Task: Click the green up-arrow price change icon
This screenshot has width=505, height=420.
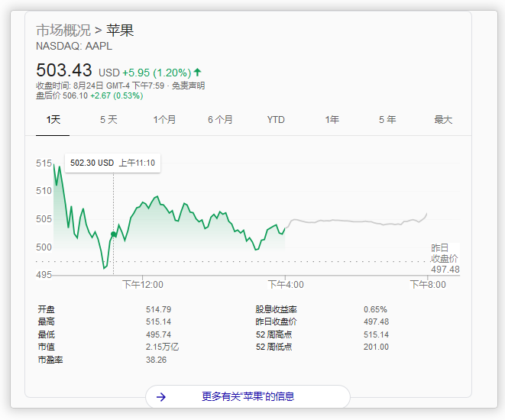Action: [197, 72]
